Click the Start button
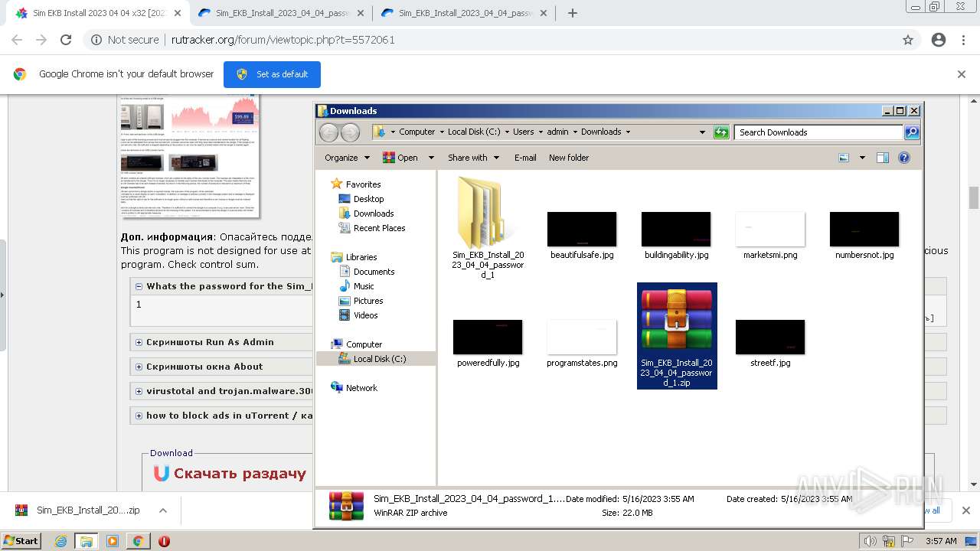 (x=21, y=541)
